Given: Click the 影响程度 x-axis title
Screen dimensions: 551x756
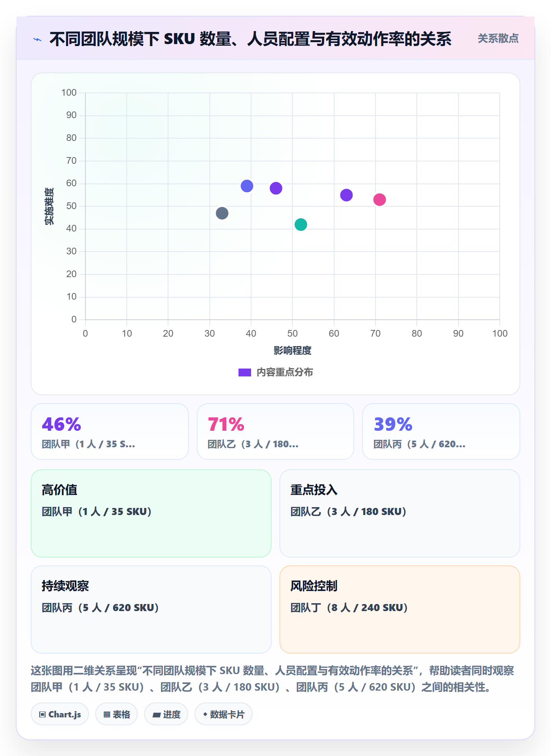Looking at the screenshot, I should (292, 350).
